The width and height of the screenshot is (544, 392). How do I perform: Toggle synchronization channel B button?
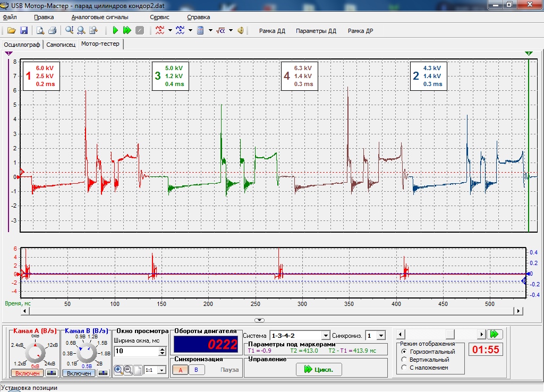click(x=196, y=370)
